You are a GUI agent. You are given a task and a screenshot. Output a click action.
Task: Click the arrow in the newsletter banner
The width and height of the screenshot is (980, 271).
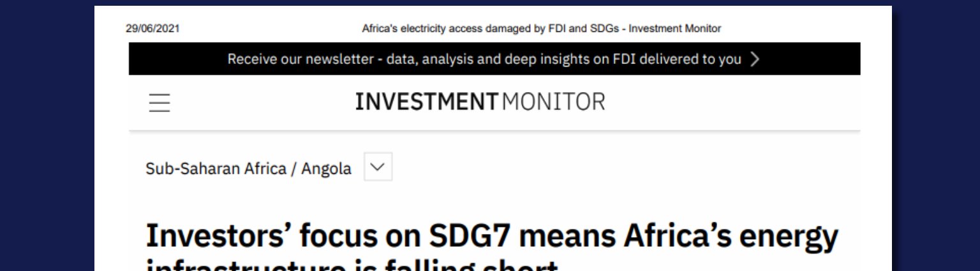[755, 59]
